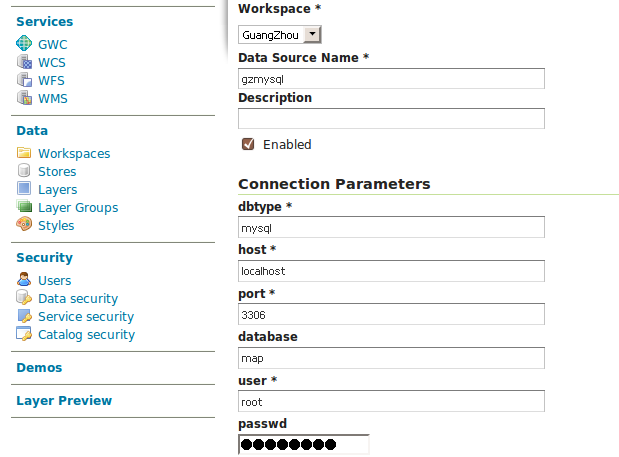
Task: Focus the host input field
Action: 391,271
